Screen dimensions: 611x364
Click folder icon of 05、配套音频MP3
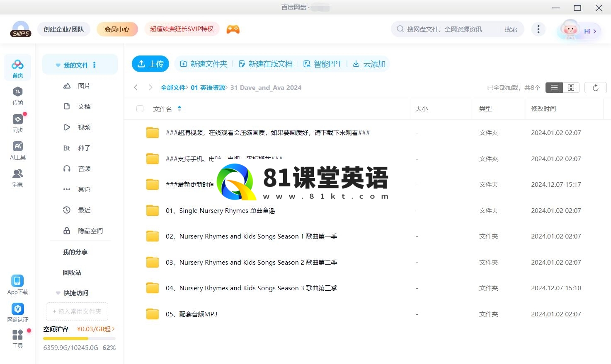click(153, 314)
